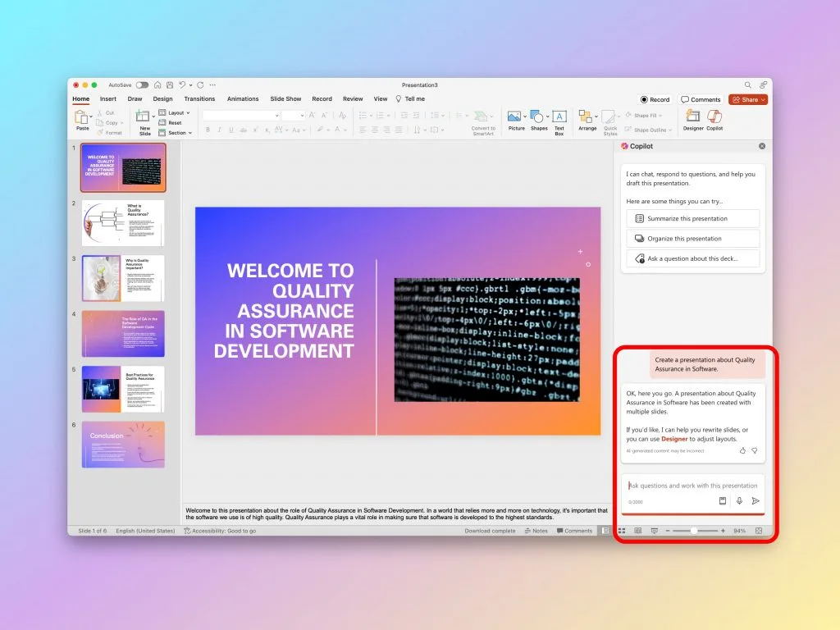Open the font name combo box

[241, 115]
